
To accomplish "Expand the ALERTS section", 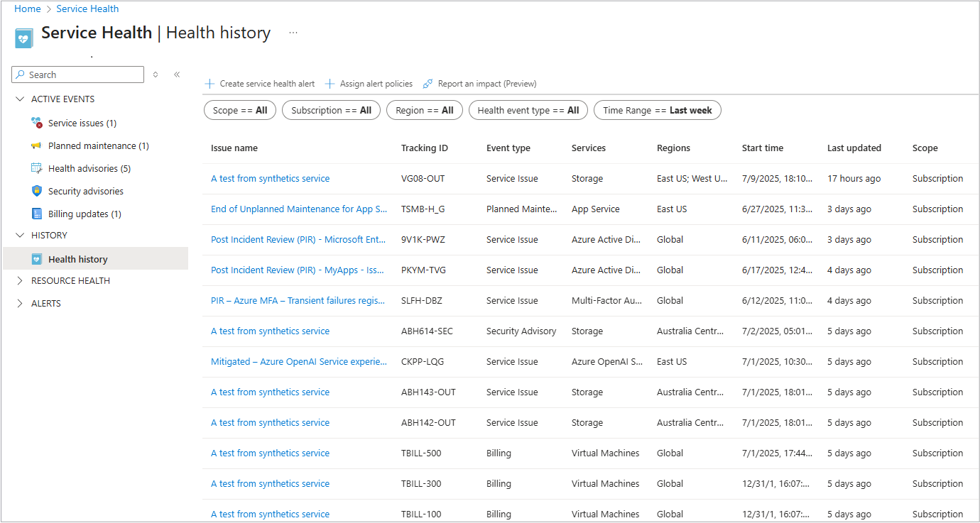I will pyautogui.click(x=20, y=304).
